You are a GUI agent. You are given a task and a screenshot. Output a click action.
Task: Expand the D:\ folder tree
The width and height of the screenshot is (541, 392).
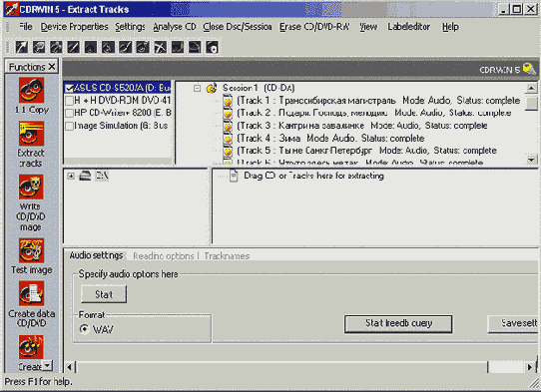click(71, 177)
